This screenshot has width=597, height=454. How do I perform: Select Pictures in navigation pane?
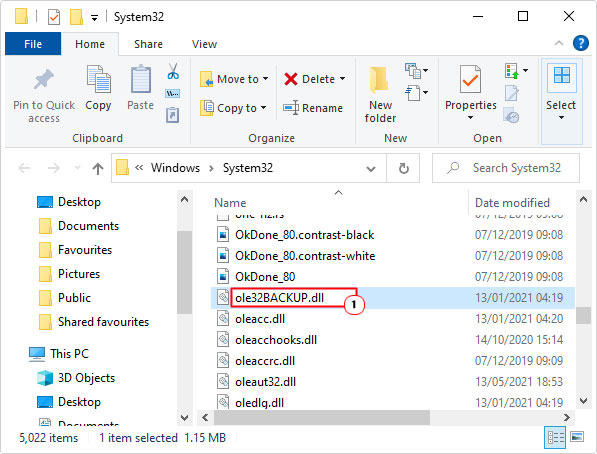click(x=79, y=274)
